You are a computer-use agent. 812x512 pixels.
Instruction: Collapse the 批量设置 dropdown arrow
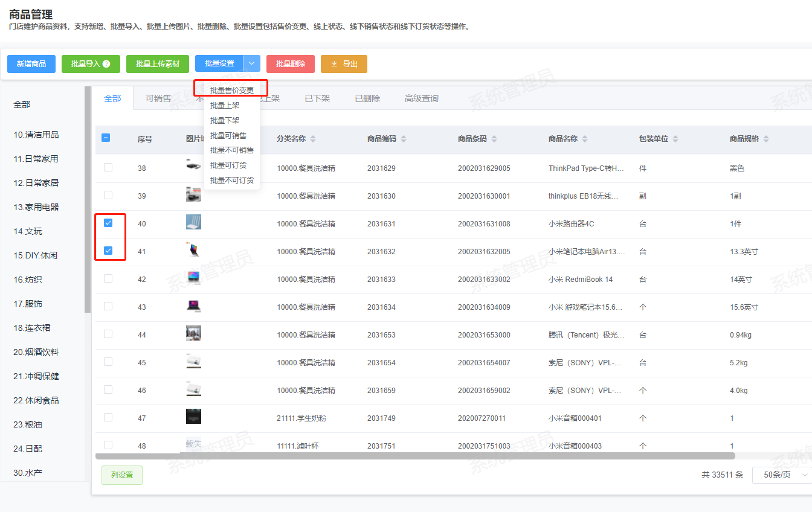252,64
